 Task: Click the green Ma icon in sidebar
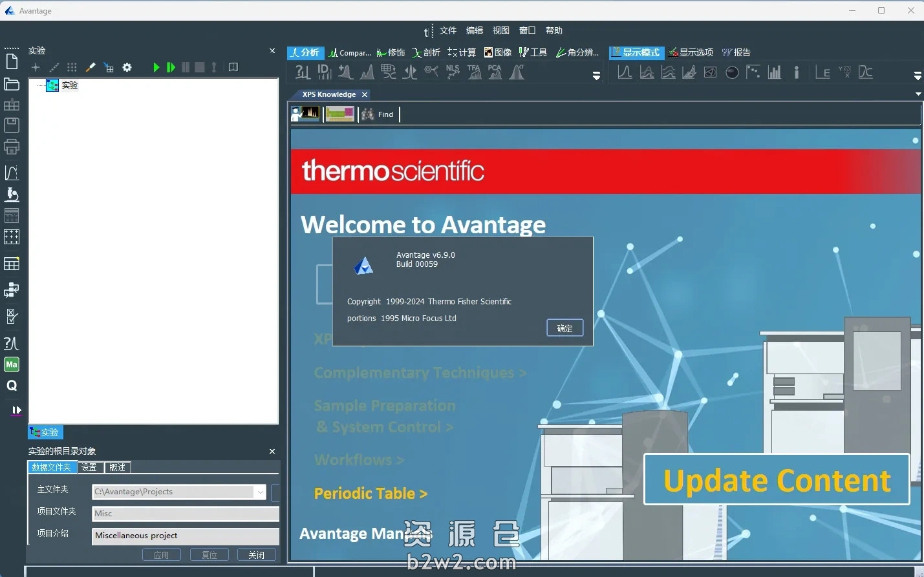(12, 364)
